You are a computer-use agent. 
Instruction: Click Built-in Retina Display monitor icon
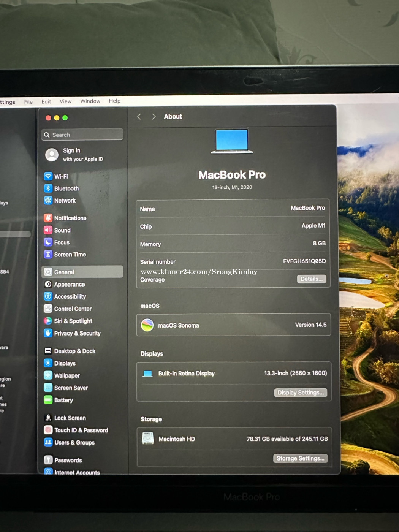point(147,374)
